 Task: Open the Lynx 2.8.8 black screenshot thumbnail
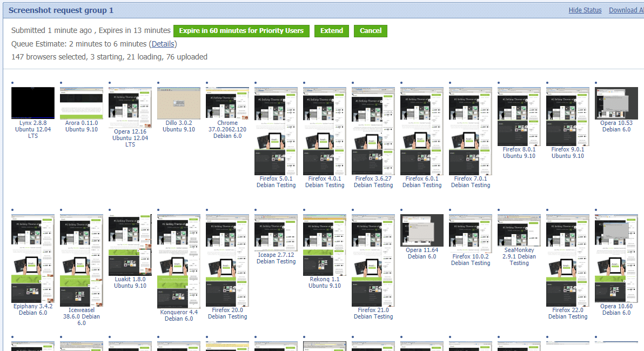(x=33, y=103)
